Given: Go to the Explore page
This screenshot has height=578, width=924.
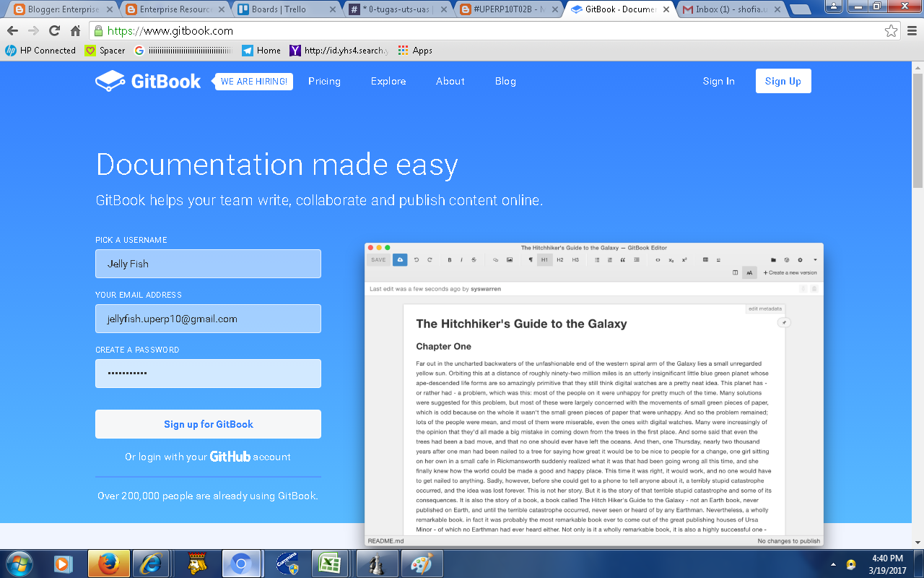Looking at the screenshot, I should (x=388, y=81).
